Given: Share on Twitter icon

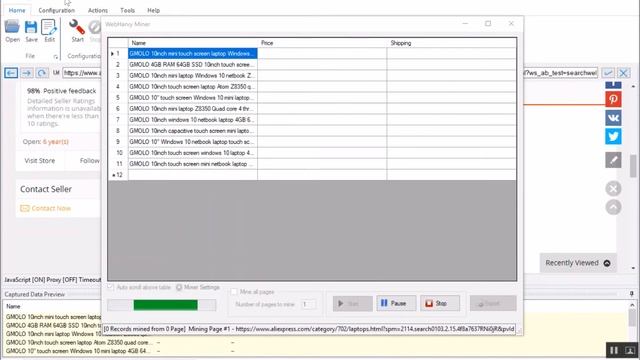Looking at the screenshot, I should [613, 136].
